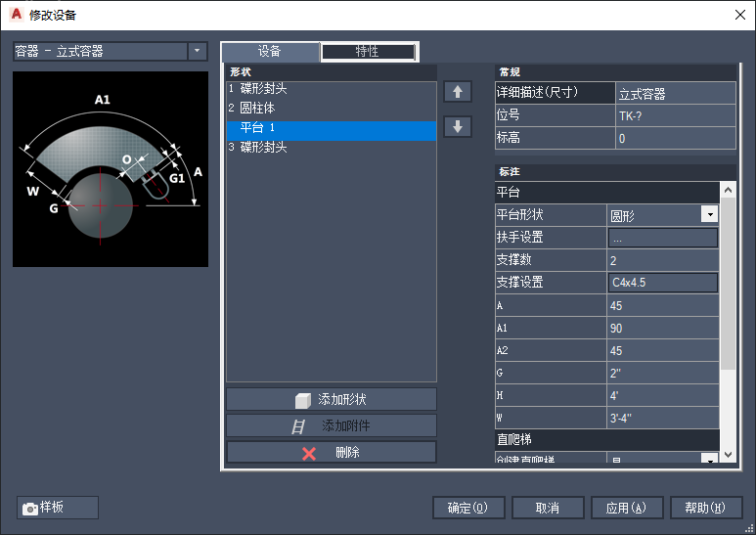Click the 常规 section header

[616, 72]
